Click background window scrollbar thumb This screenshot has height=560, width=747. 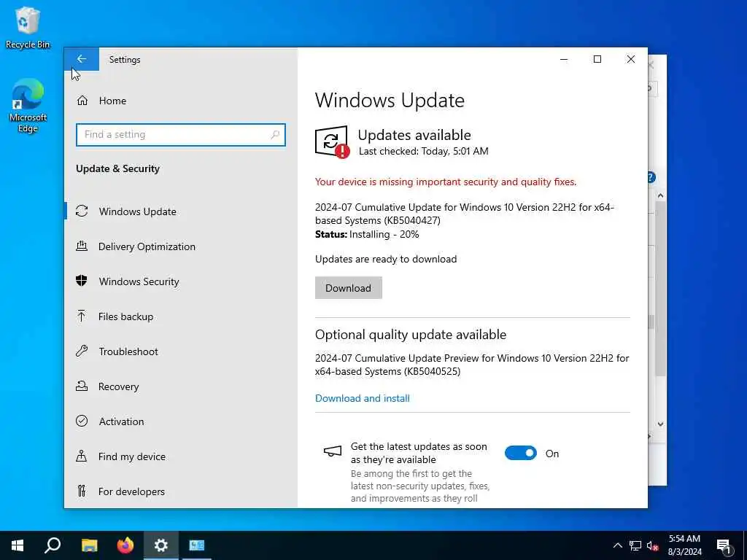tap(660, 289)
